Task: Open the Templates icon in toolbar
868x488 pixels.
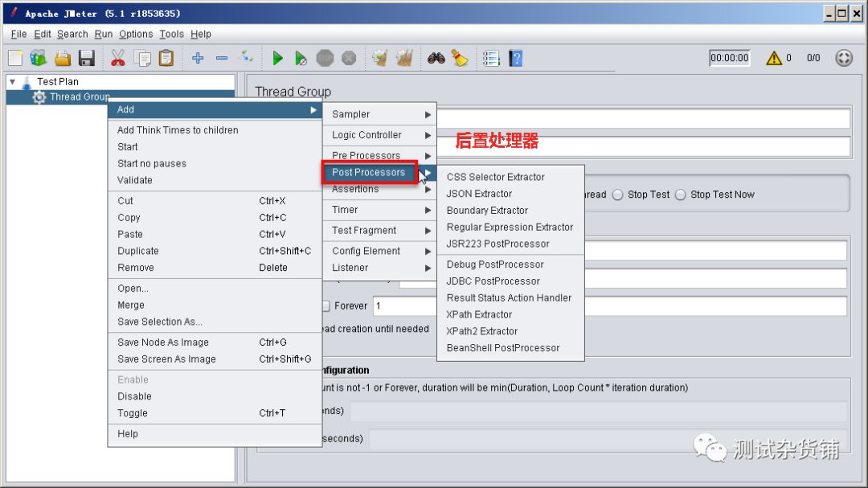Action: tap(39, 58)
